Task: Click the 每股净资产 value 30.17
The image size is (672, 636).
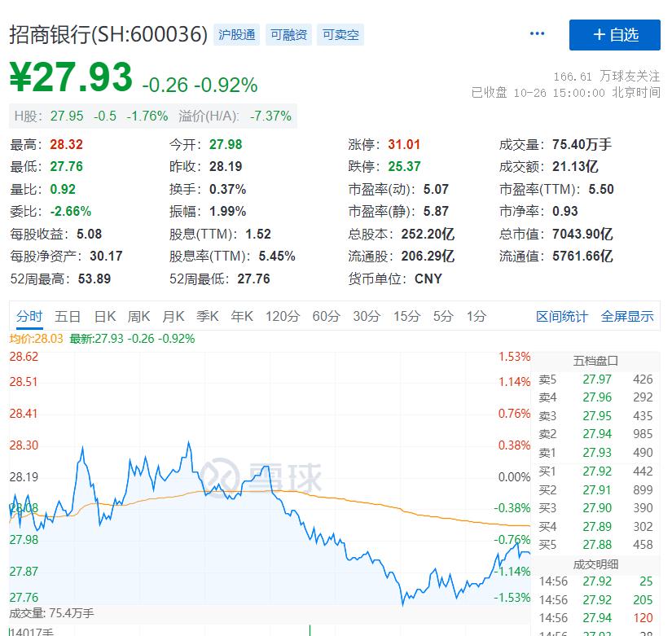Action: [x=106, y=256]
